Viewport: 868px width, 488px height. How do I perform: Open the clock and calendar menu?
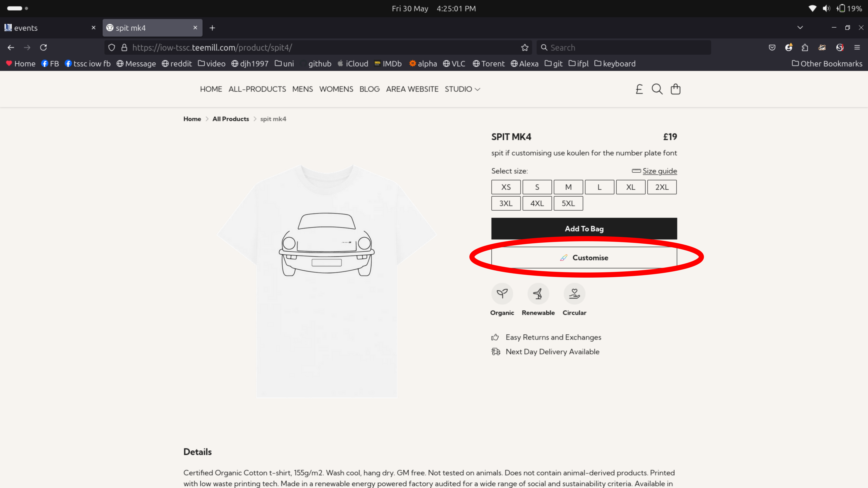(434, 8)
